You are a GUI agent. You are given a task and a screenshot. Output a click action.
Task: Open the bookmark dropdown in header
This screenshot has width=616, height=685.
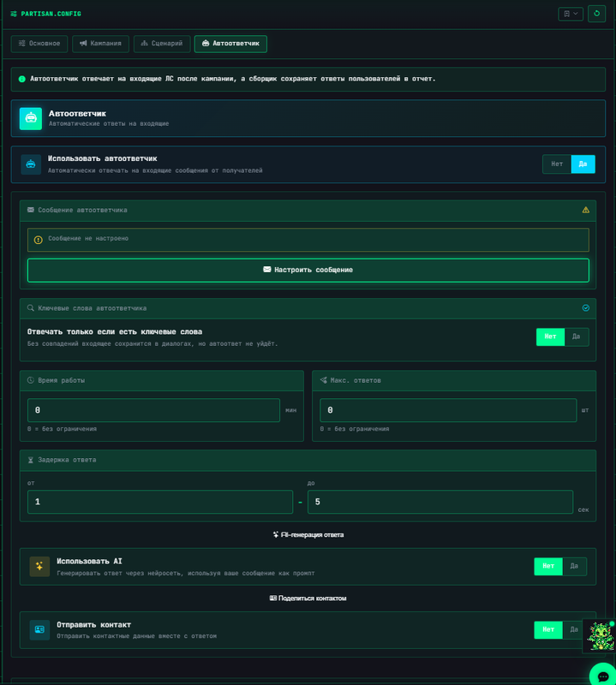(x=571, y=14)
